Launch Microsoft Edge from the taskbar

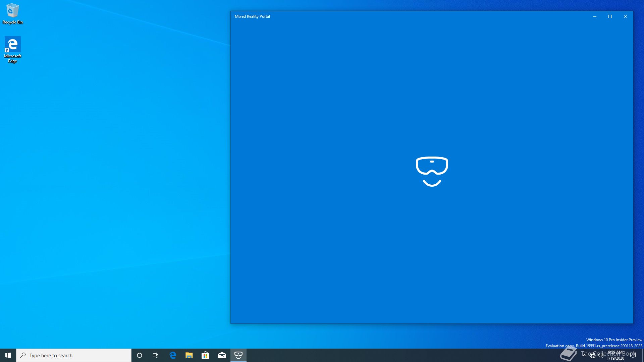click(173, 355)
